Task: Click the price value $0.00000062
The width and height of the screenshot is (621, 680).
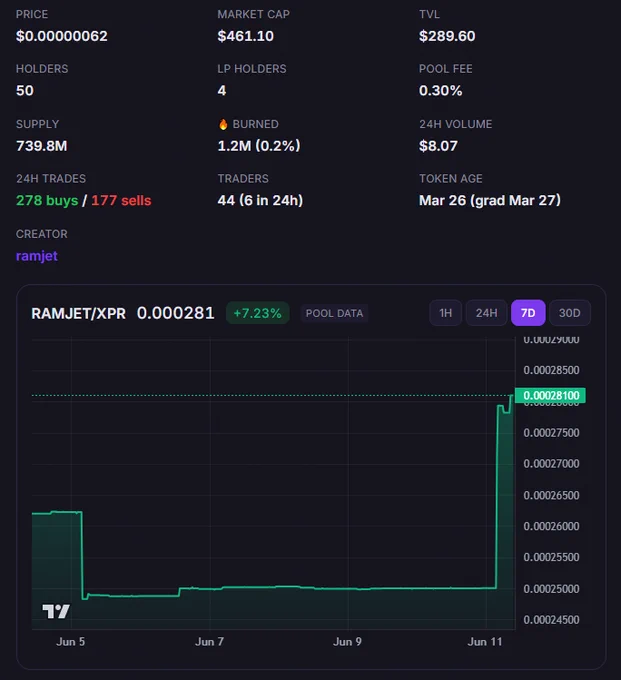Action: (x=62, y=36)
